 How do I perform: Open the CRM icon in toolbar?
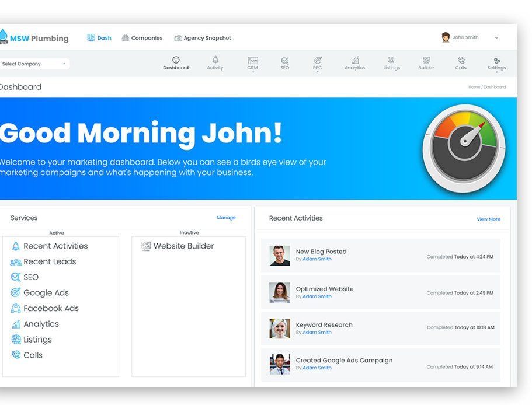[x=253, y=60]
